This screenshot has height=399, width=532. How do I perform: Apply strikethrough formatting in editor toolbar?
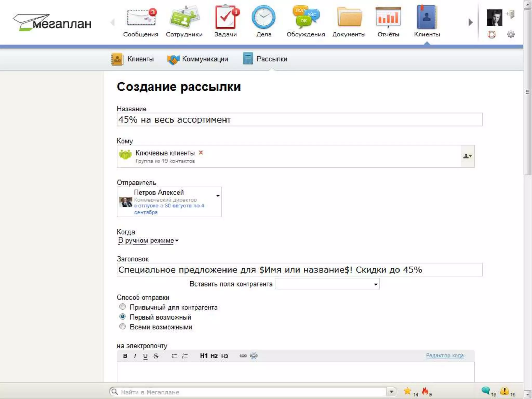156,356
